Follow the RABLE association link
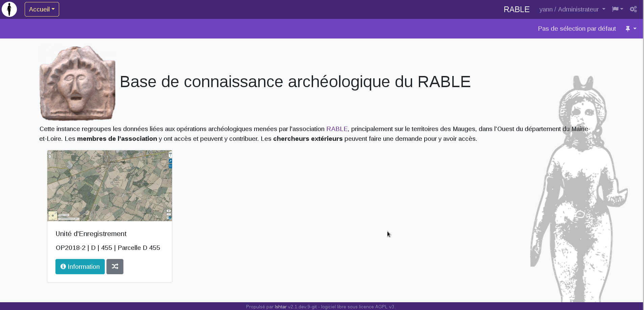The width and height of the screenshot is (644, 310). point(337,129)
